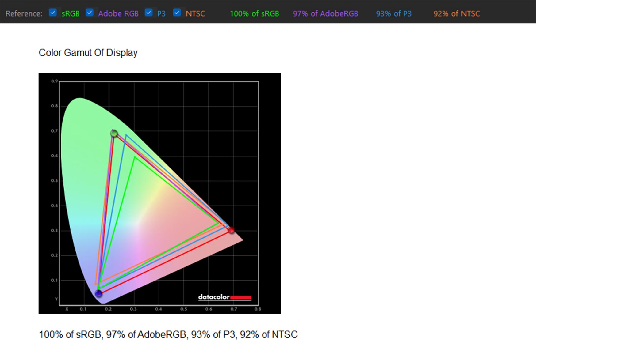Viewport: 644px width, 362px height.
Task: Click the red primary point on gamut chart
Action: point(232,230)
